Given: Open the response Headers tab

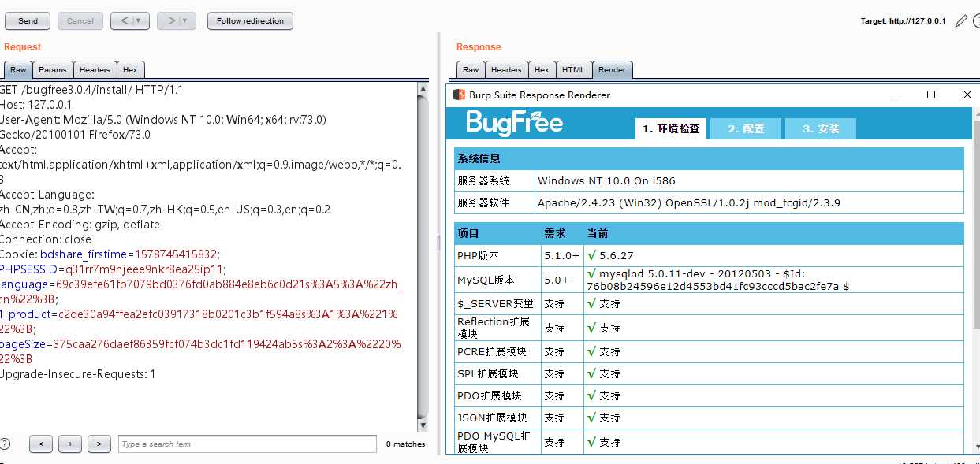Looking at the screenshot, I should point(506,70).
